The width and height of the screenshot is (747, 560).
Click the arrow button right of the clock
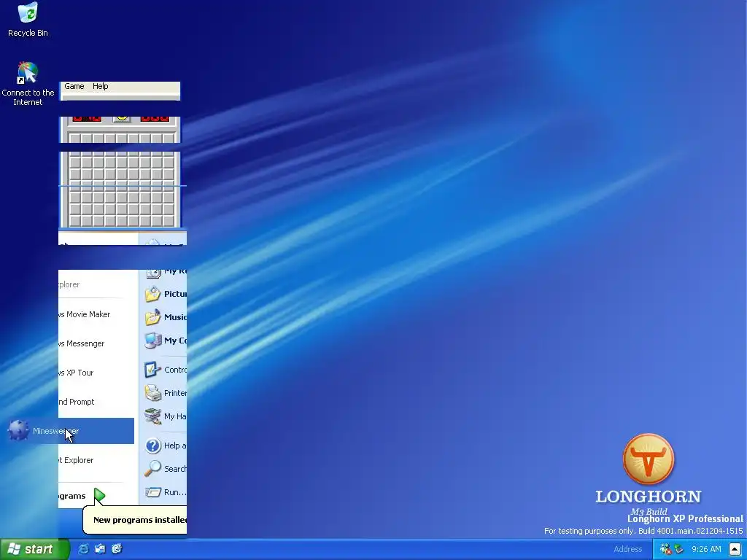click(x=735, y=550)
